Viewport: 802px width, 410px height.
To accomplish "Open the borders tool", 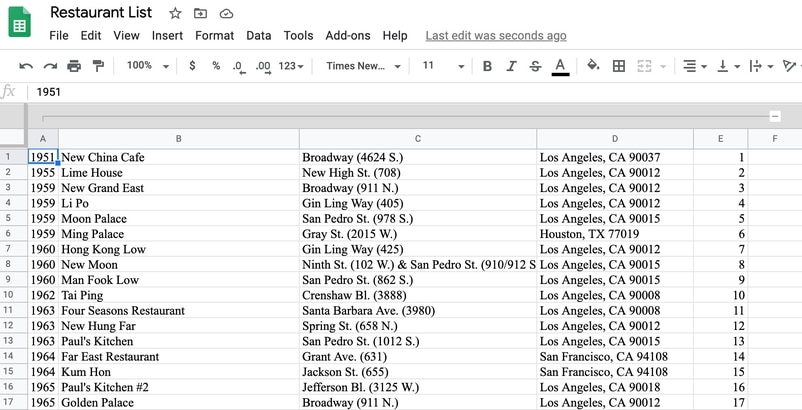I will tap(619, 66).
